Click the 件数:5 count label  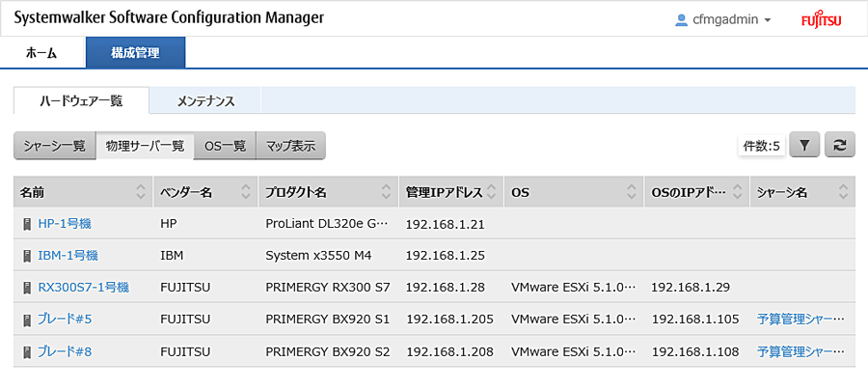761,147
